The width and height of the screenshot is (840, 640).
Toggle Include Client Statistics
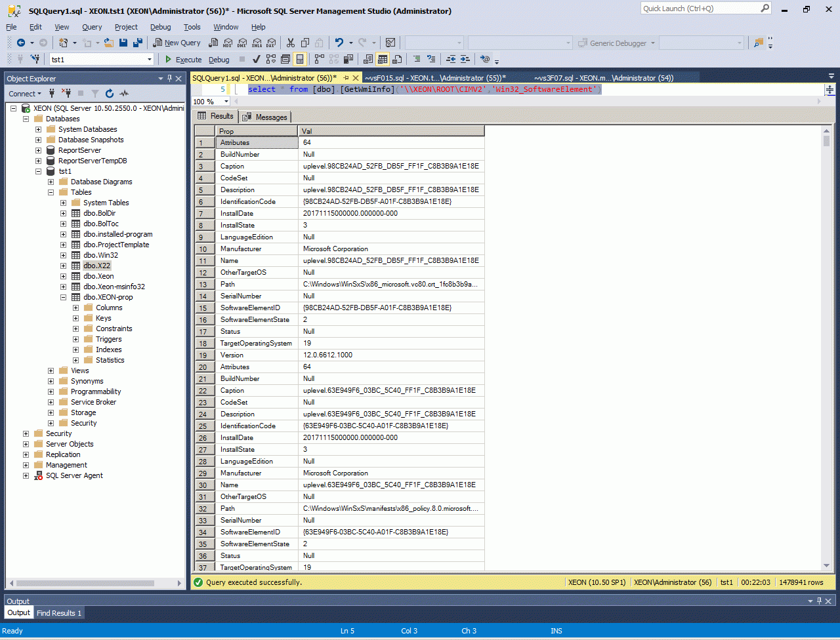(x=348, y=60)
